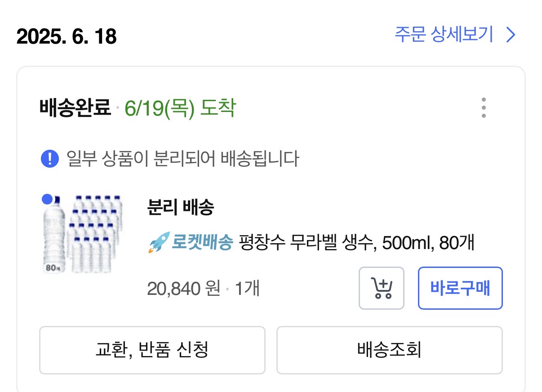The image size is (542, 392).
Task: Add the water to cart via cart icon
Action: [381, 288]
